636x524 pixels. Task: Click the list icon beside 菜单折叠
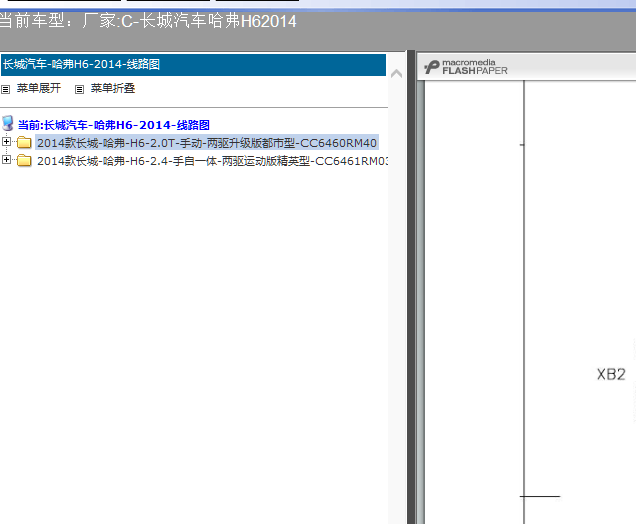point(80,89)
